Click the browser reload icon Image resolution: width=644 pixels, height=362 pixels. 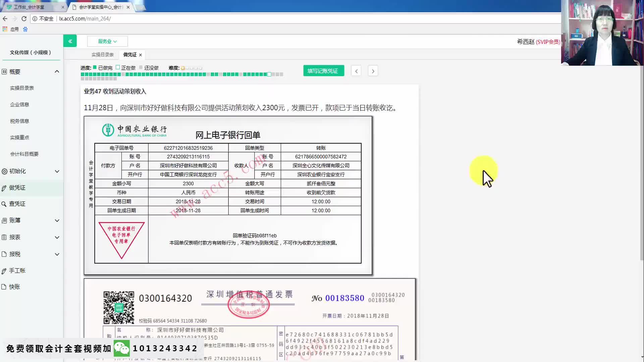point(24,19)
